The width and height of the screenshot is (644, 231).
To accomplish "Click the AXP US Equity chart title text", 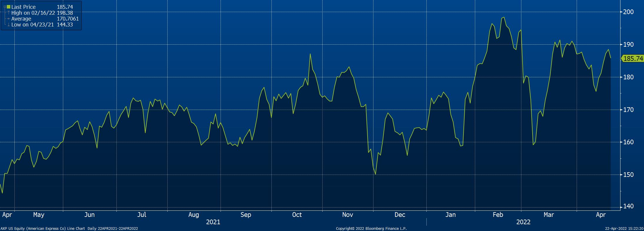I will 69,229.
